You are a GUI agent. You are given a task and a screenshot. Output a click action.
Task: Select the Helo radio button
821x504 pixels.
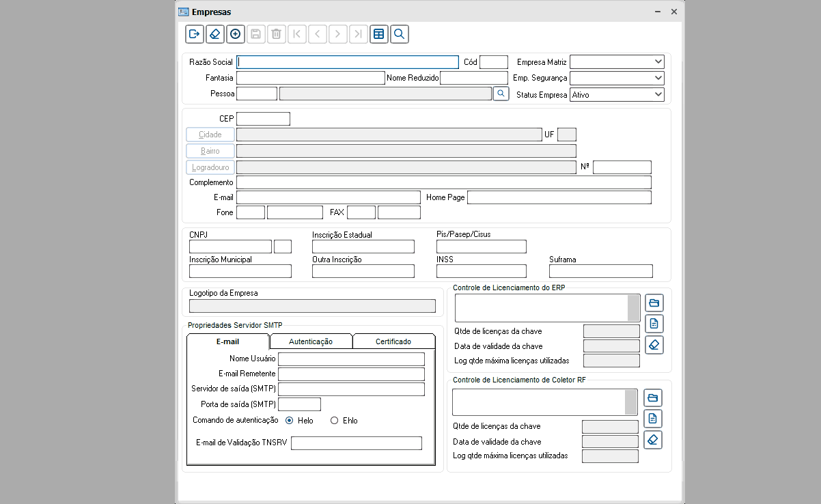coord(290,421)
